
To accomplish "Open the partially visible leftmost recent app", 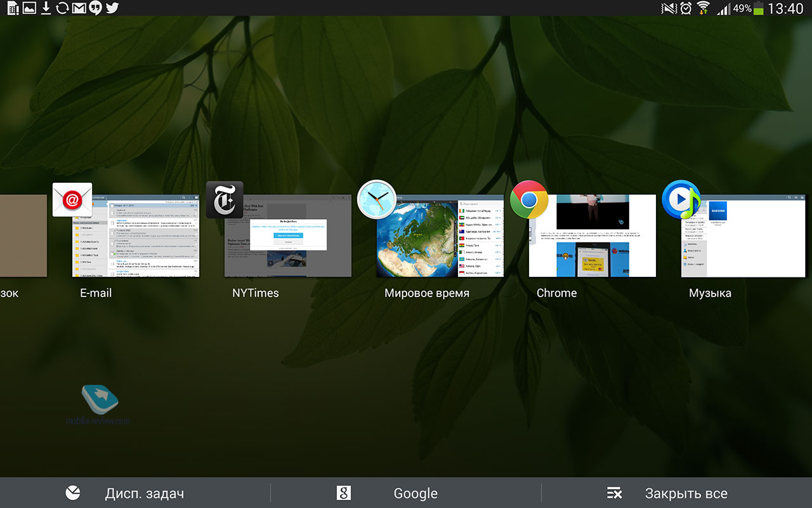I will click(23, 236).
